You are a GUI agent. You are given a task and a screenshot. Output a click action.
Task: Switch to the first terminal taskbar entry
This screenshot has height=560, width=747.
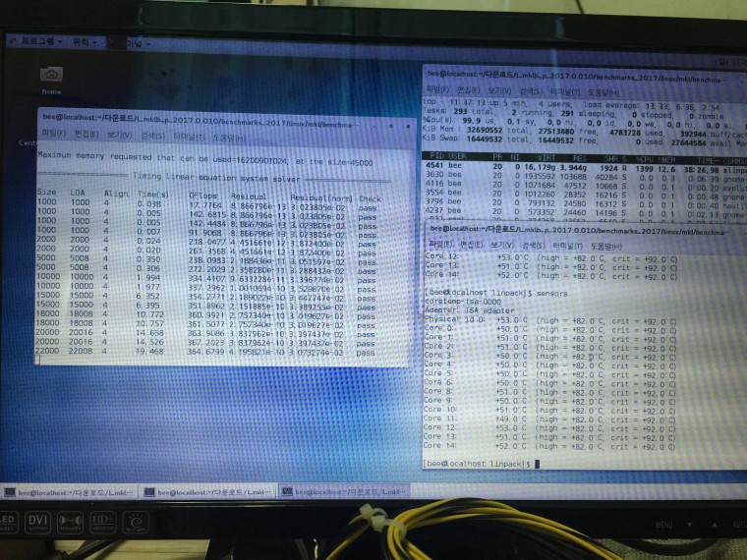pos(70,492)
